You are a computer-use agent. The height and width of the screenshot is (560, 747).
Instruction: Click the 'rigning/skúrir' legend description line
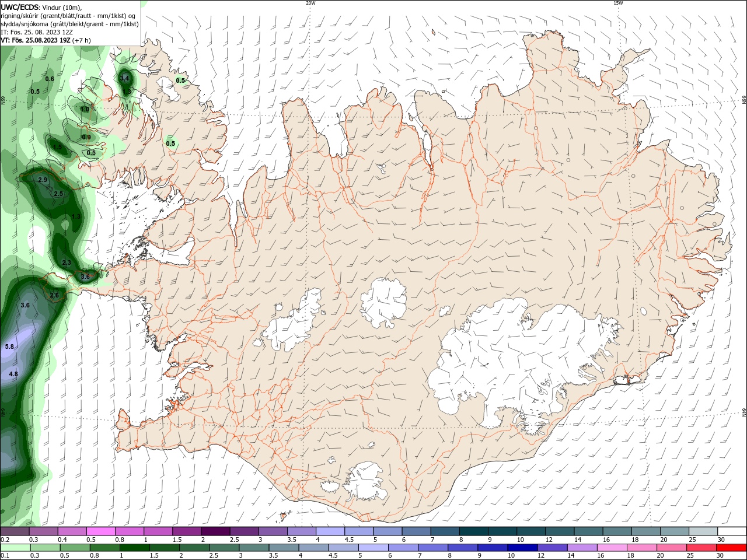(x=68, y=16)
